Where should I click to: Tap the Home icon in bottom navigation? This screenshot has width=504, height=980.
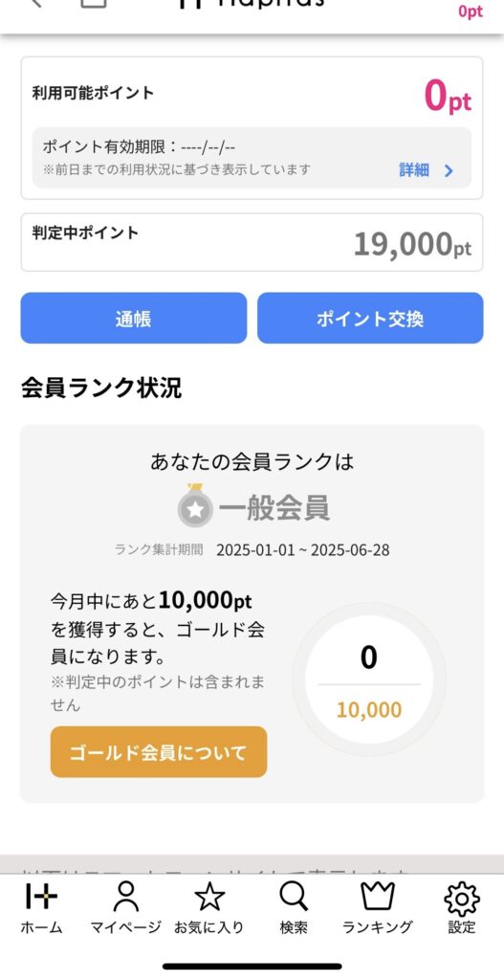point(41,897)
